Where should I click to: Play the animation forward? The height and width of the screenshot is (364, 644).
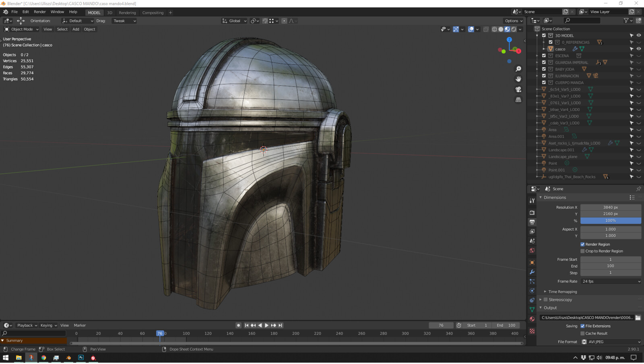(x=266, y=325)
